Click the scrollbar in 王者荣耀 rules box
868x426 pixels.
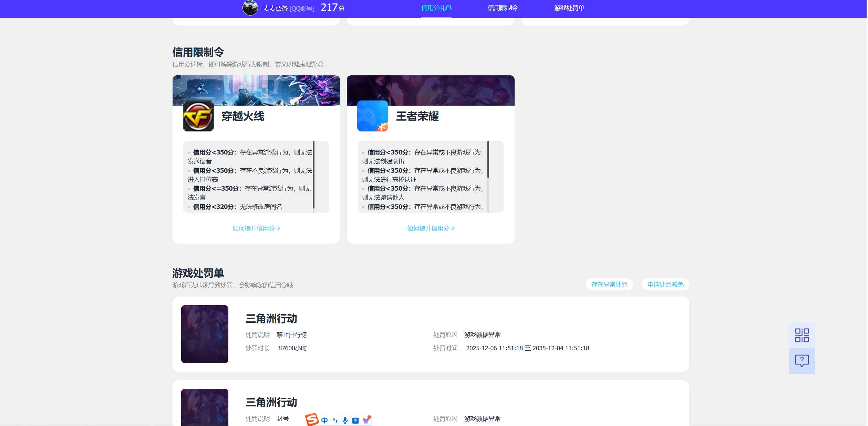pos(488,159)
